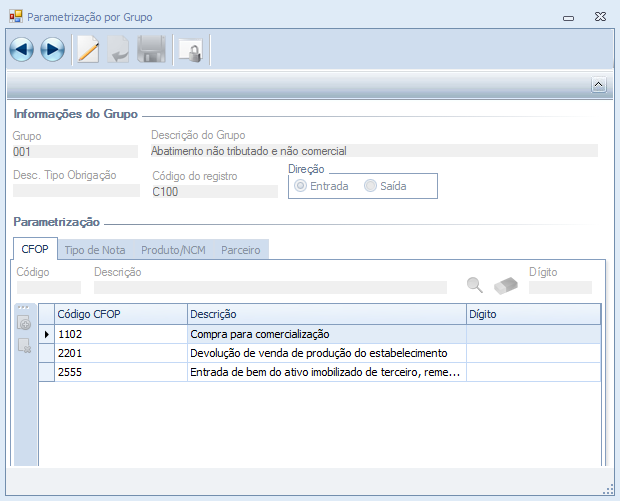Click 'Entrada de bem do ativo imobilizado' cell
The width and height of the screenshot is (620, 501).
pyautogui.click(x=327, y=372)
